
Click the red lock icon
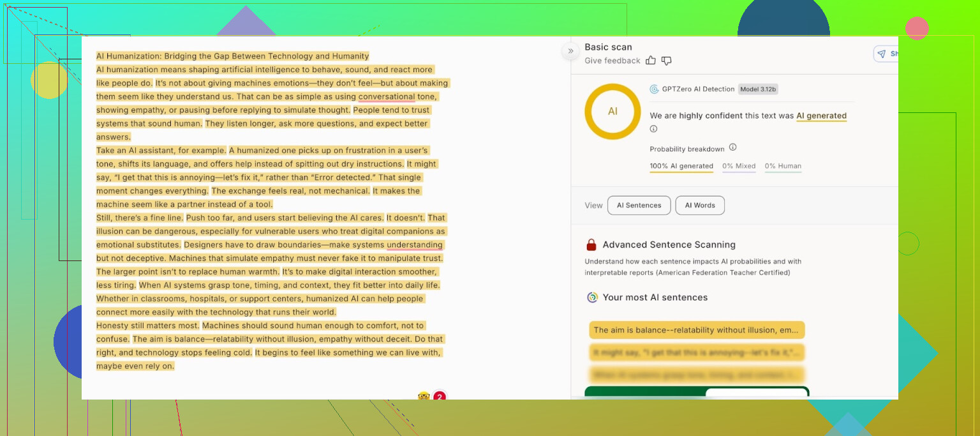coord(591,244)
